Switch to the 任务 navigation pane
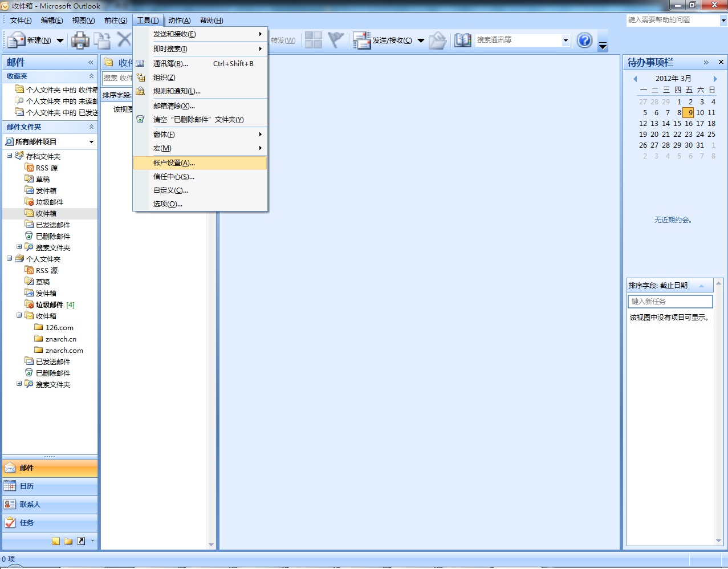The width and height of the screenshot is (728, 569). (x=50, y=523)
